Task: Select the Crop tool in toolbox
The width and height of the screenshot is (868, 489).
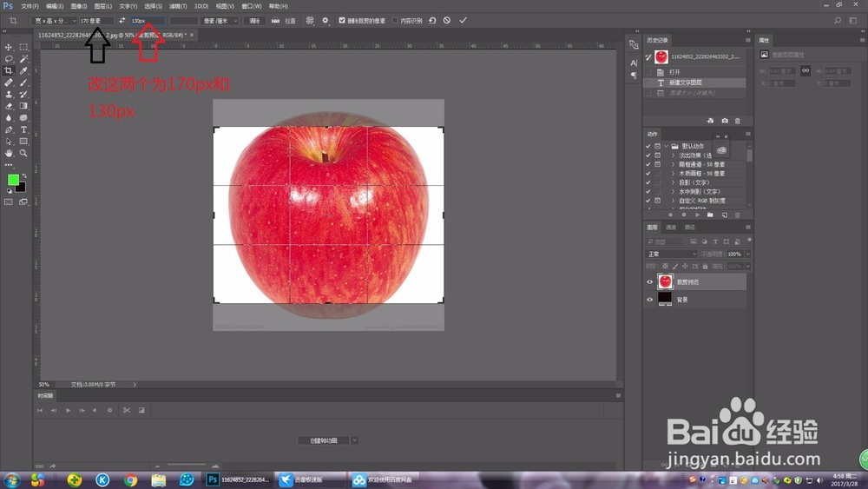Action: [9, 70]
